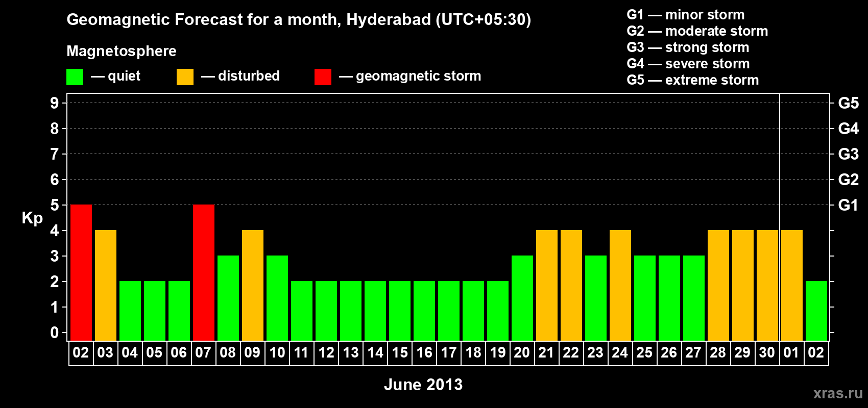Click the date label 07
Image resolution: width=868 pixels, height=408 pixels.
(203, 353)
